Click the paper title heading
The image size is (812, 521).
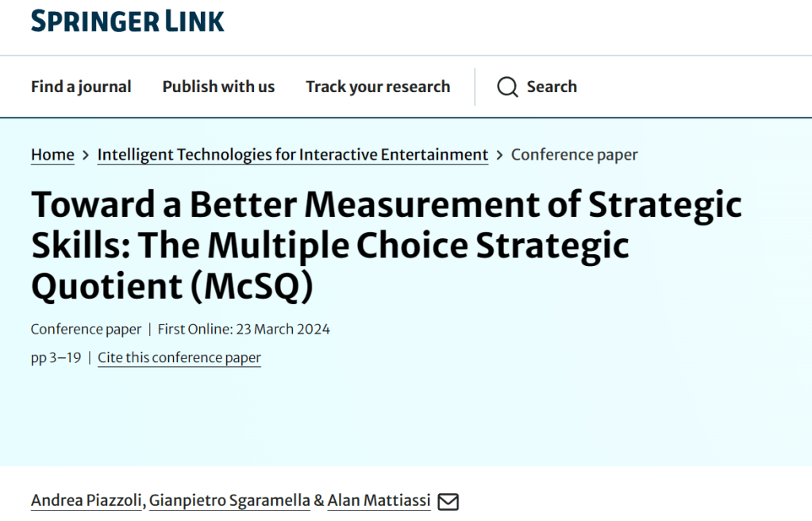[x=387, y=246]
